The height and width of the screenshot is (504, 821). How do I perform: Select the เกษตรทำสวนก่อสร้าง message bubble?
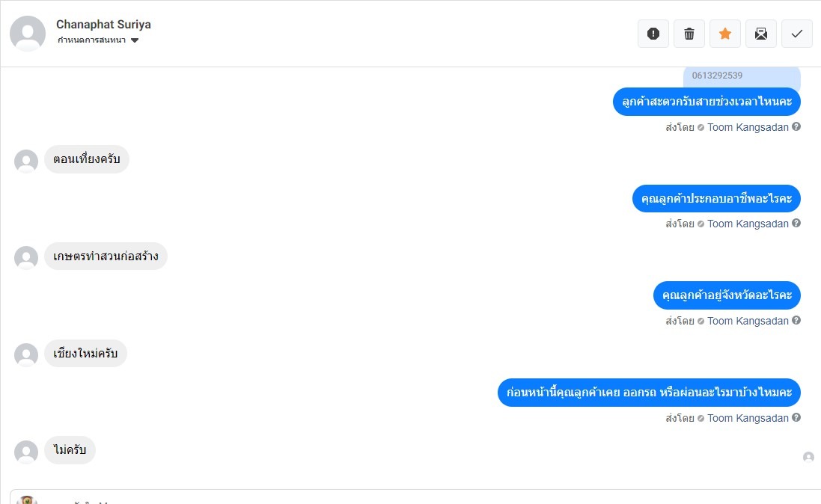click(x=106, y=256)
